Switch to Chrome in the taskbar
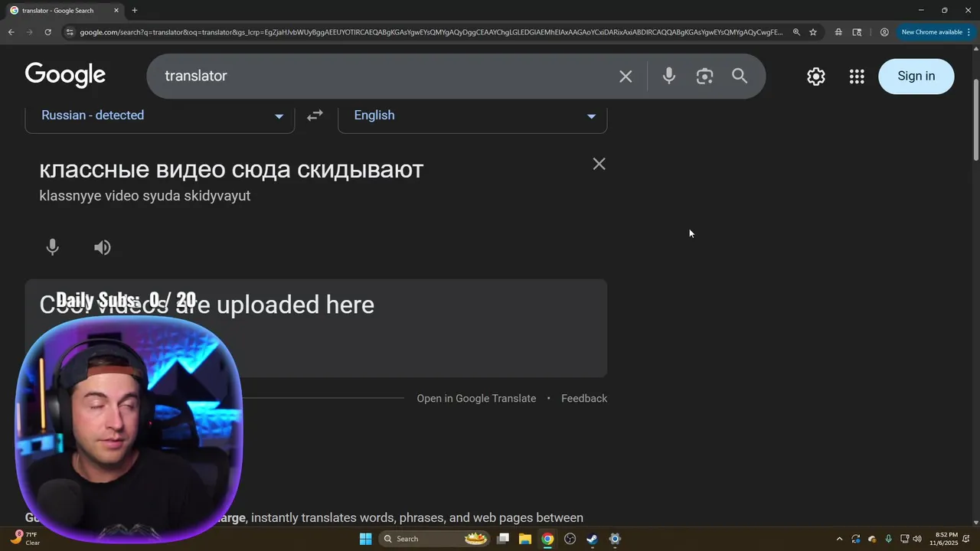The image size is (980, 551). (547, 539)
